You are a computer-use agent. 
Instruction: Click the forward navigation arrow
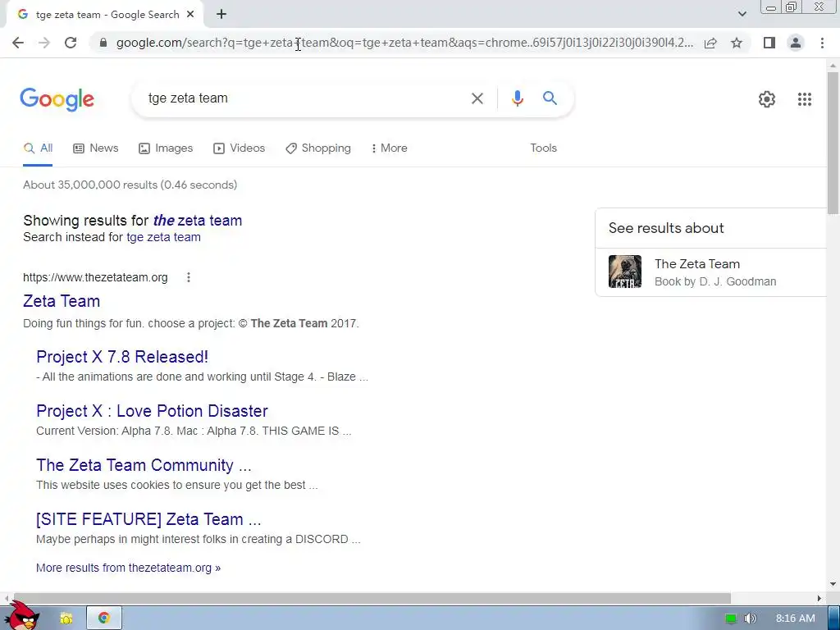coord(44,43)
